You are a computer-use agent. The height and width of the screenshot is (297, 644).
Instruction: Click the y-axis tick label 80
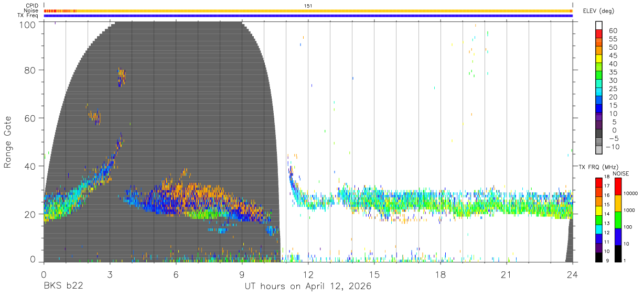point(30,70)
